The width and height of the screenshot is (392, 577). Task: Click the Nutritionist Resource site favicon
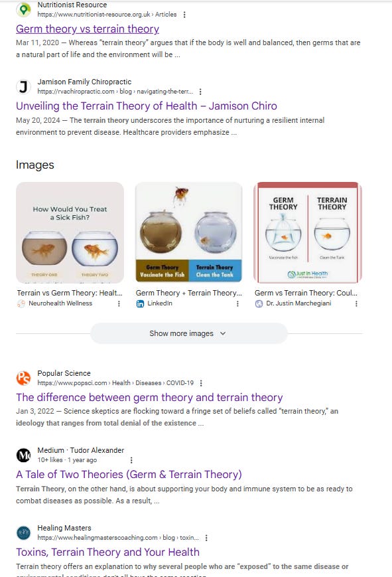[x=23, y=9]
